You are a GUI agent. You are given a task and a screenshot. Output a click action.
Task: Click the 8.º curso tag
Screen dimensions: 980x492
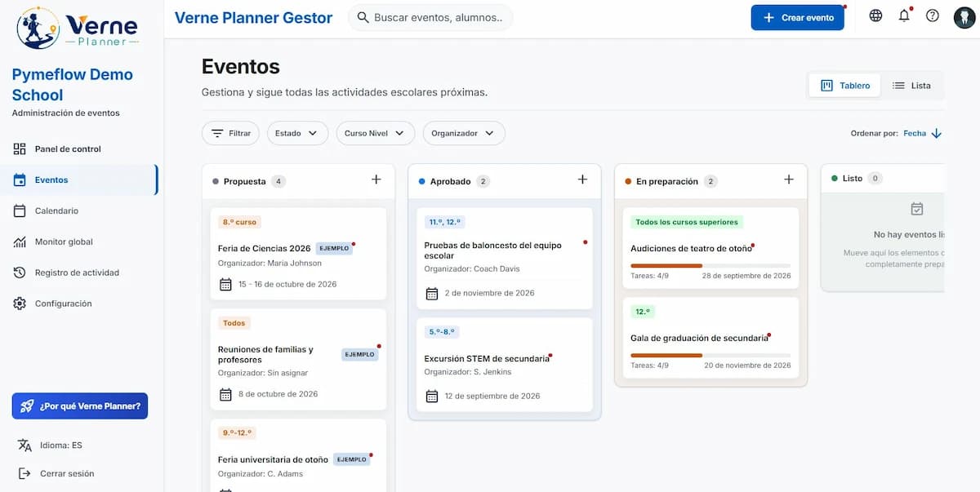pos(239,222)
